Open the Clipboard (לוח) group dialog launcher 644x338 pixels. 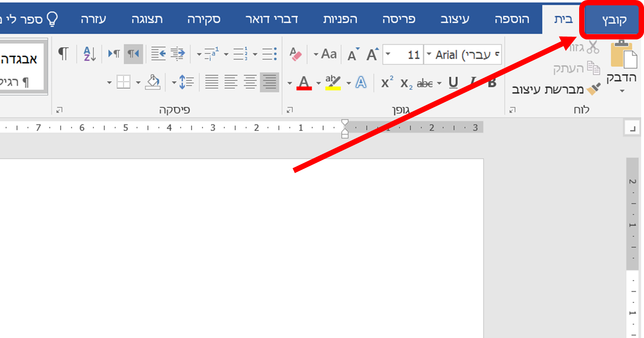pyautogui.click(x=512, y=110)
